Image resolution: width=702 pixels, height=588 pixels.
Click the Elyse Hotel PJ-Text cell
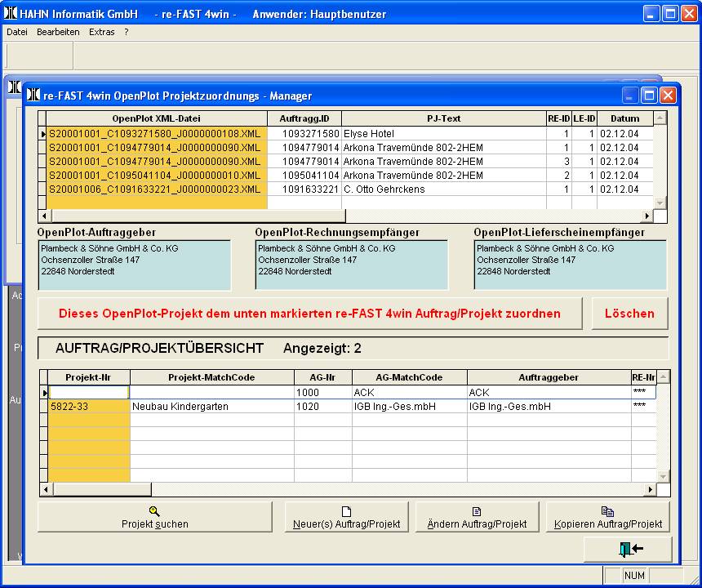[x=444, y=133]
